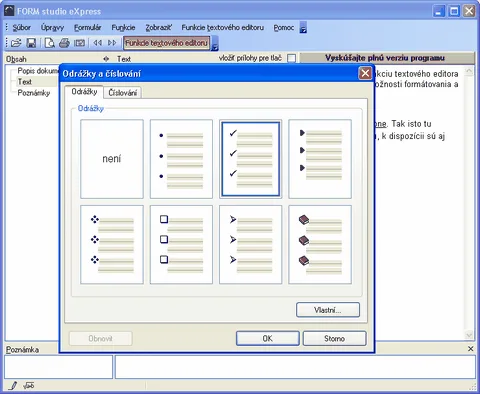The width and height of the screenshot is (480, 394).
Task: Select the checkmark bullet style
Action: coord(251,159)
